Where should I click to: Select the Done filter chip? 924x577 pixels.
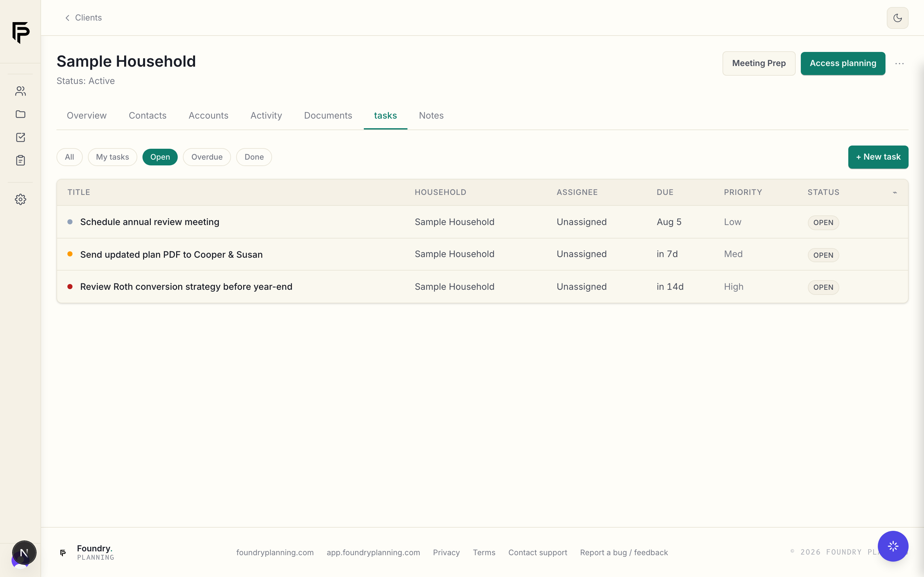tap(254, 157)
